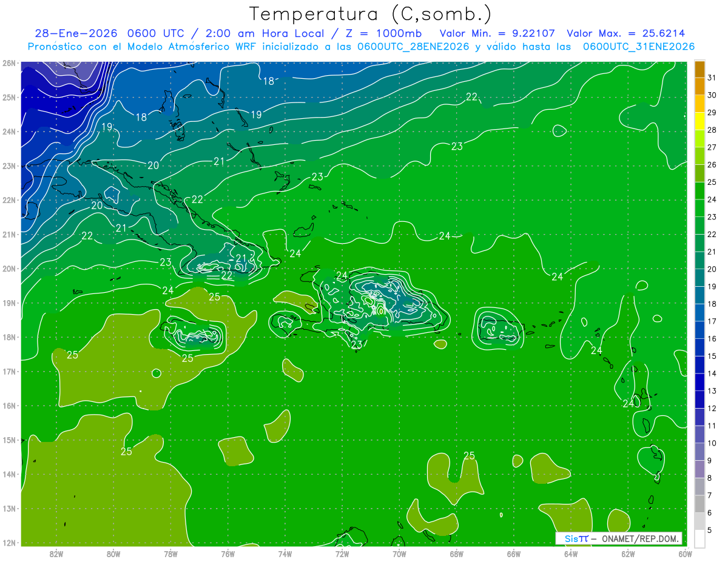Click the legend value 9
The height and width of the screenshot is (562, 728).
(710, 461)
